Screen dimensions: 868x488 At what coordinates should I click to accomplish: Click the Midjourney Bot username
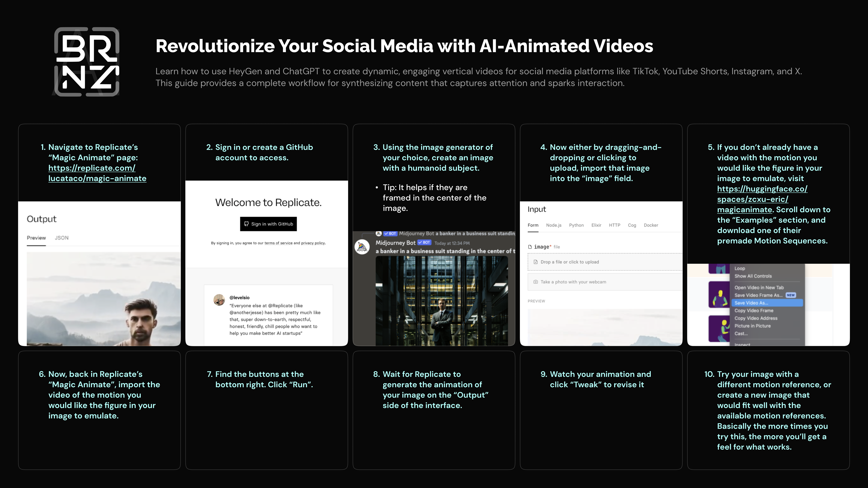coord(396,243)
